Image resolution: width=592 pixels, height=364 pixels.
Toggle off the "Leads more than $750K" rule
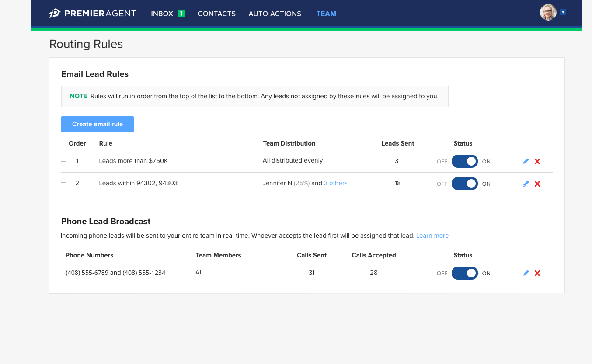(x=464, y=161)
